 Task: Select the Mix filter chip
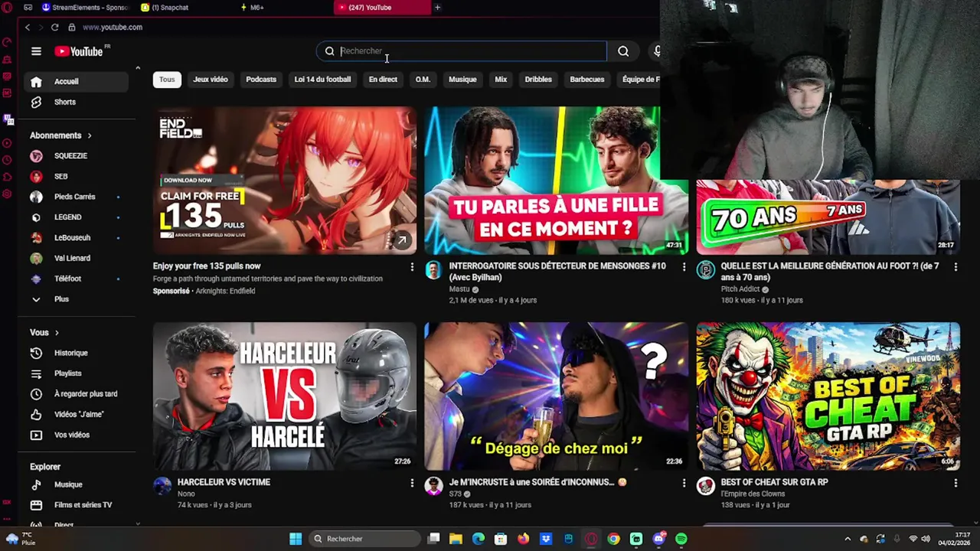point(501,80)
